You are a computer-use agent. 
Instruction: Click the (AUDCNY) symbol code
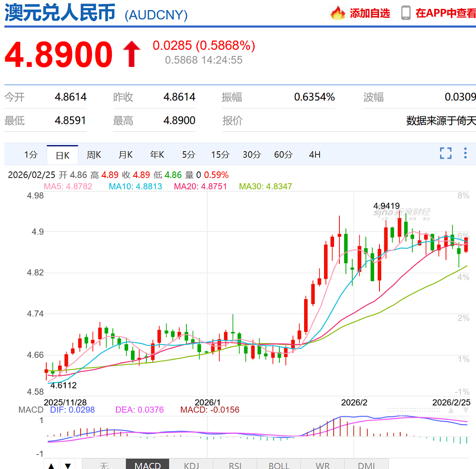click(x=156, y=15)
